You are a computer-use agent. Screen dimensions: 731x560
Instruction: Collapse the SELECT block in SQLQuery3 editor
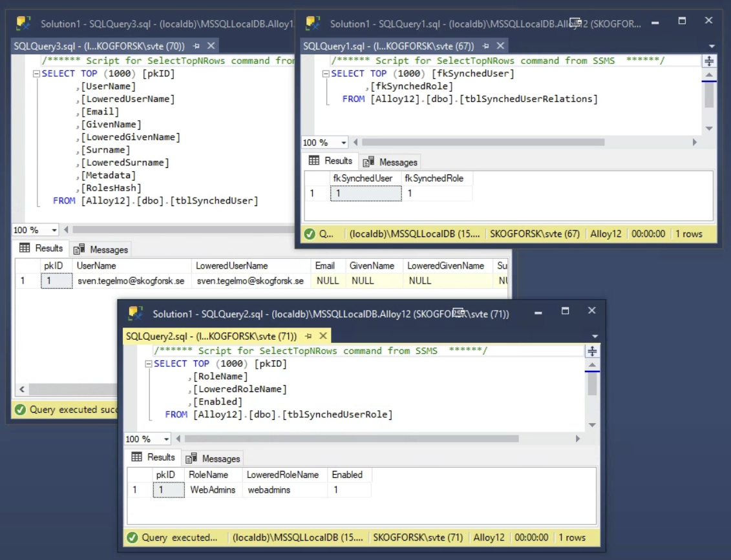(36, 74)
